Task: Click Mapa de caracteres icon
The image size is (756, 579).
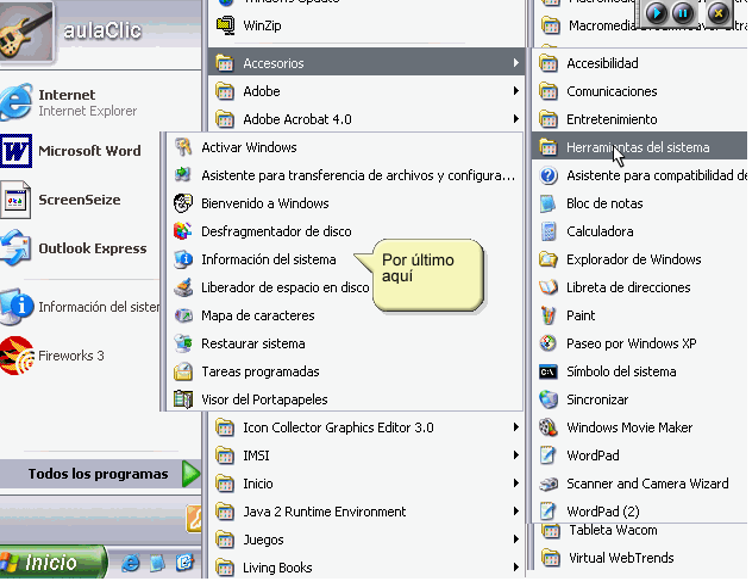Action: point(183,315)
